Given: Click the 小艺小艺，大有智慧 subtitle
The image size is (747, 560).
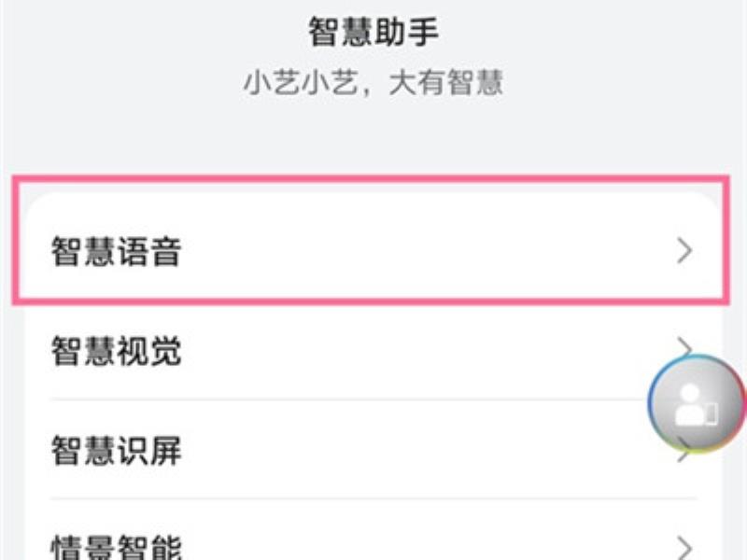Looking at the screenshot, I should (373, 82).
